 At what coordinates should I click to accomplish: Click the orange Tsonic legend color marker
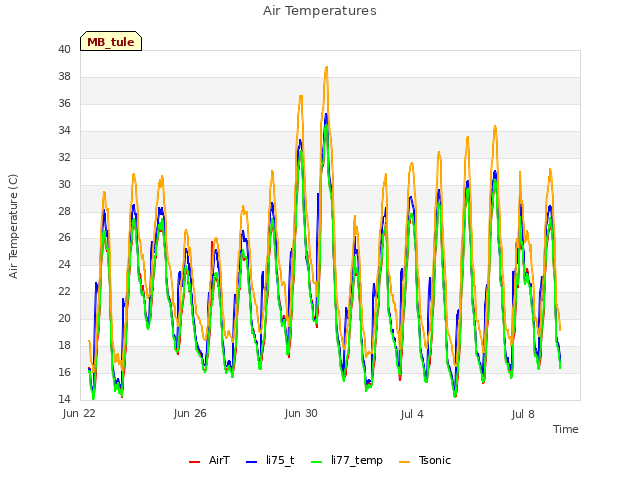(404, 462)
